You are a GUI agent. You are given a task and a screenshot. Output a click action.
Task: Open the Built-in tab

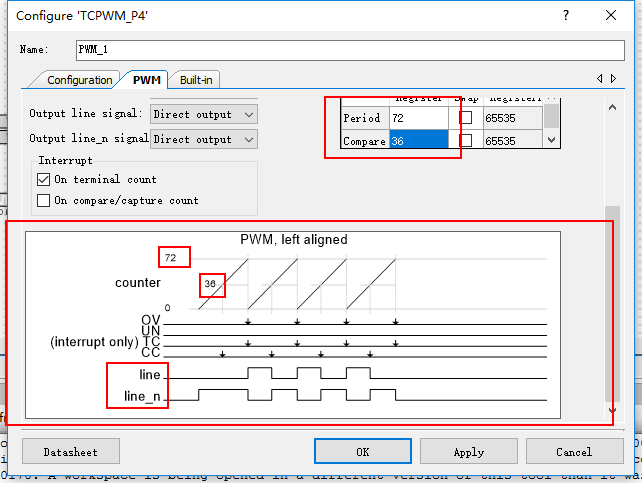(x=196, y=80)
